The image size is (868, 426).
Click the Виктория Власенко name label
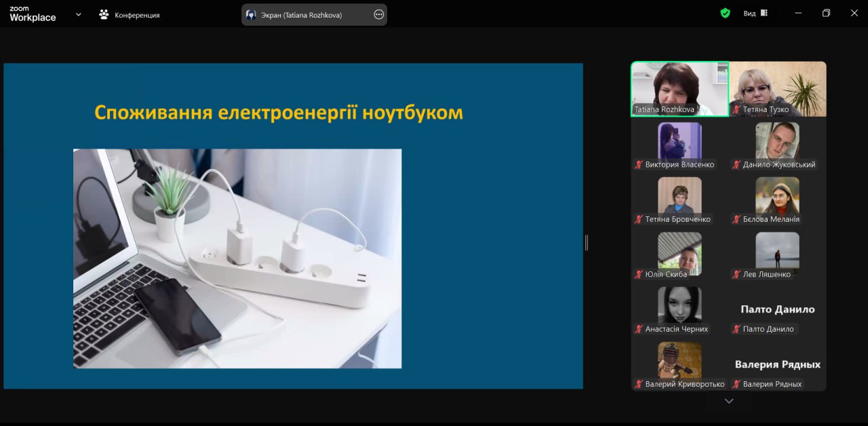679,165
